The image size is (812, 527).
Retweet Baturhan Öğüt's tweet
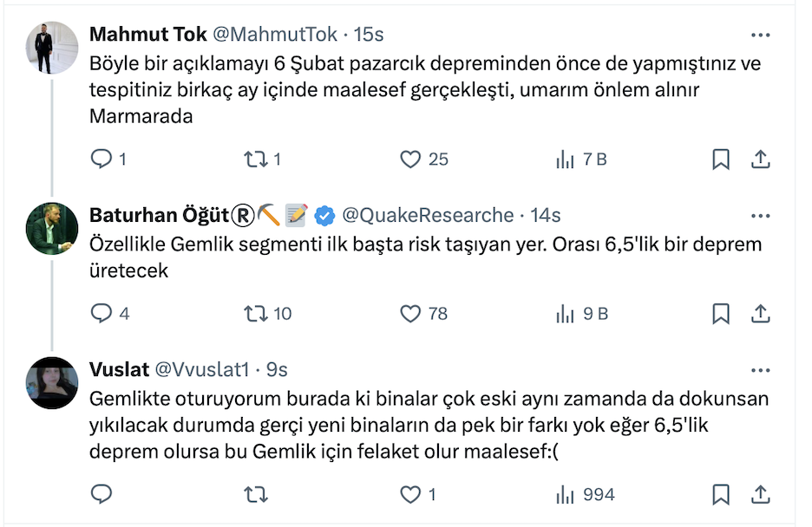tap(255, 314)
